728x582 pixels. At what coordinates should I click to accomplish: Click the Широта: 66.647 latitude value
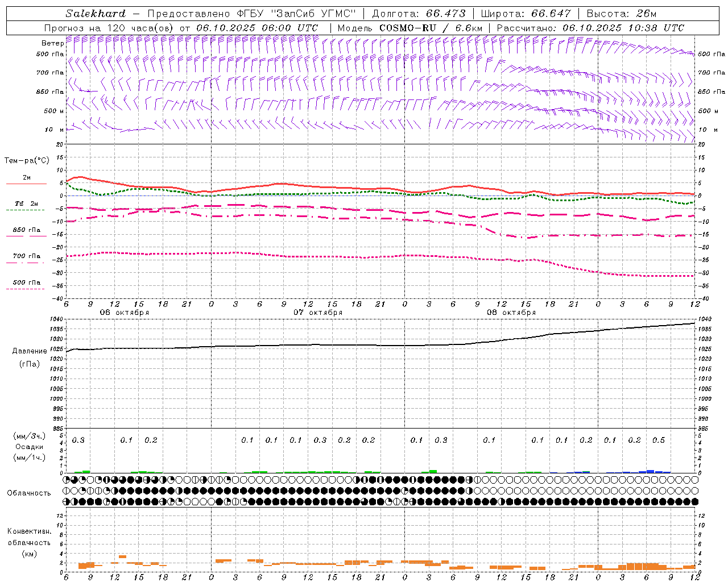coord(526,14)
